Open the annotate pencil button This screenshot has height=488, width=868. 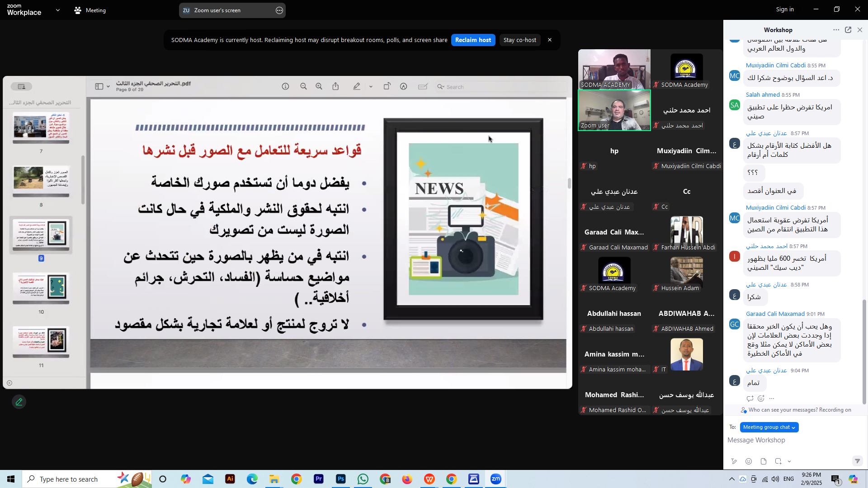[x=19, y=402]
